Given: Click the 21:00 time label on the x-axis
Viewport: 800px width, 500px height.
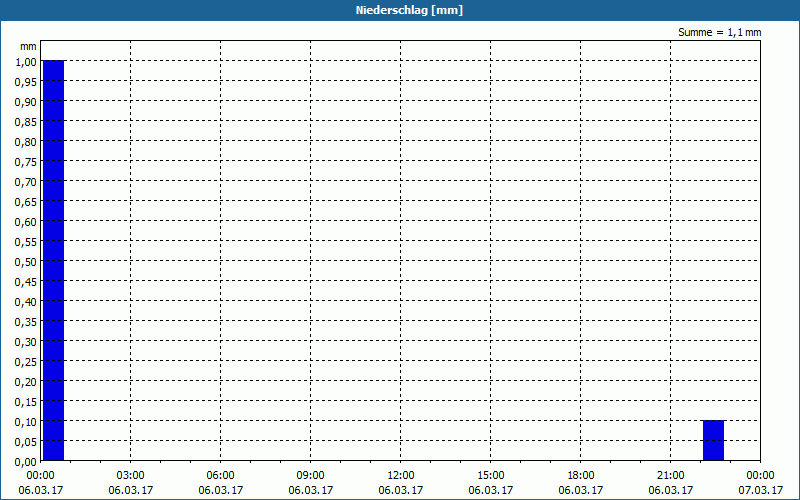Looking at the screenshot, I should pos(670,476).
